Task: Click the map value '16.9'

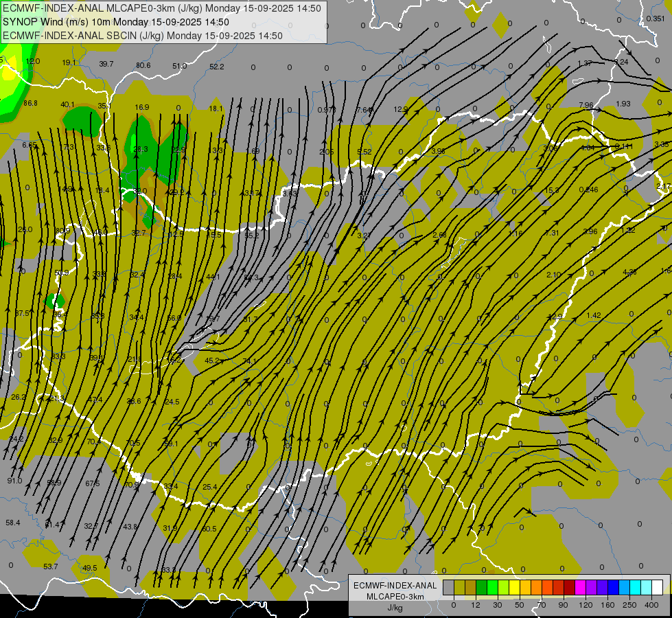Action: pos(142,107)
